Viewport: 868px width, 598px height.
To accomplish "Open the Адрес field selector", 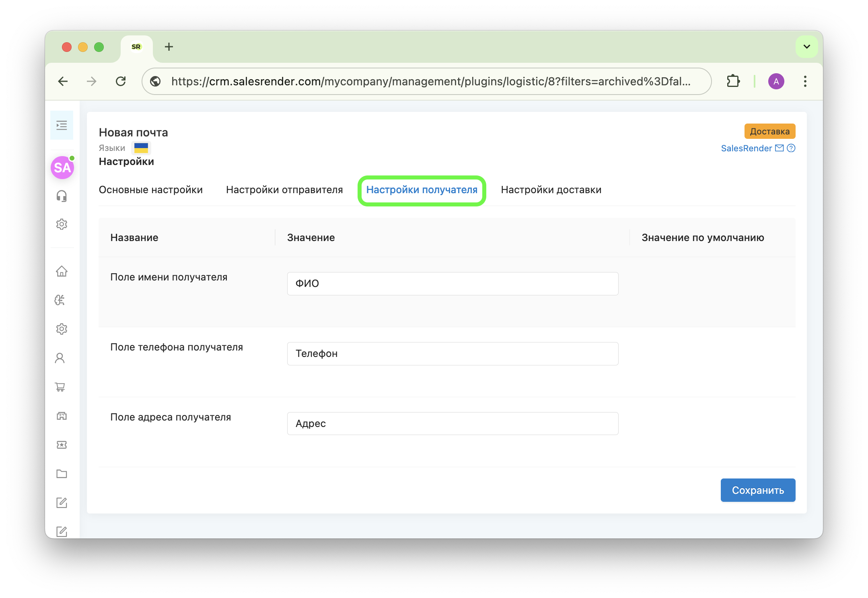I will click(453, 423).
